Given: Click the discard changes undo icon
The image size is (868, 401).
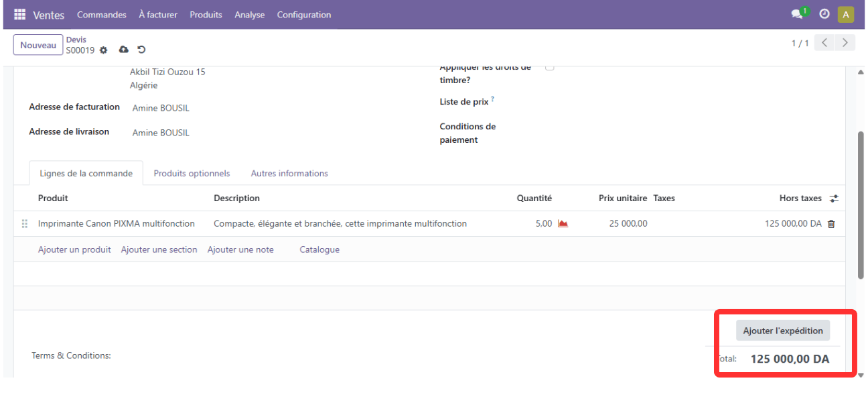Looking at the screenshot, I should (x=141, y=50).
